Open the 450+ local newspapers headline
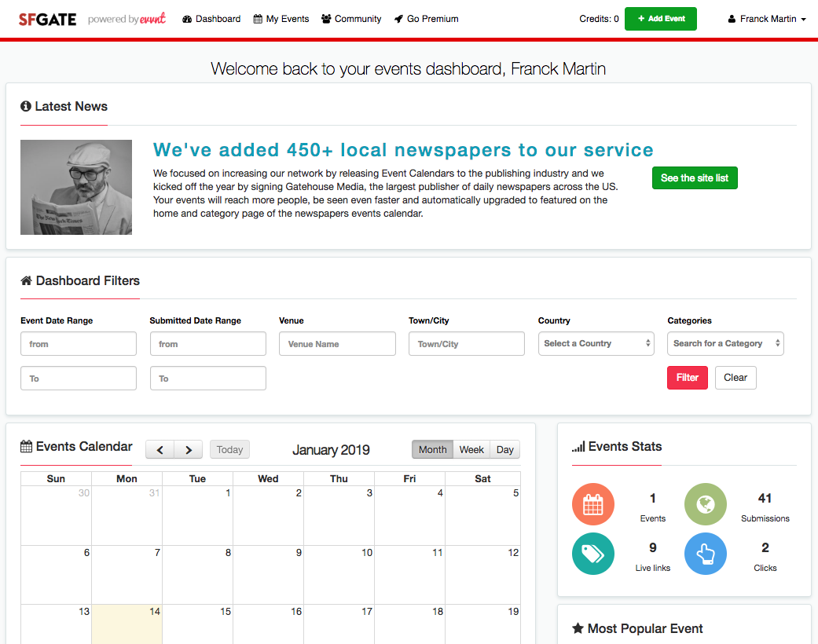Screen dimensions: 818x644 pyautogui.click(x=403, y=150)
